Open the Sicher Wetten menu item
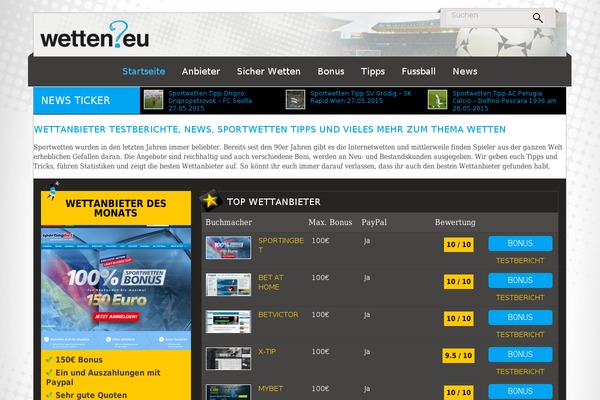The image size is (600, 400). [269, 71]
